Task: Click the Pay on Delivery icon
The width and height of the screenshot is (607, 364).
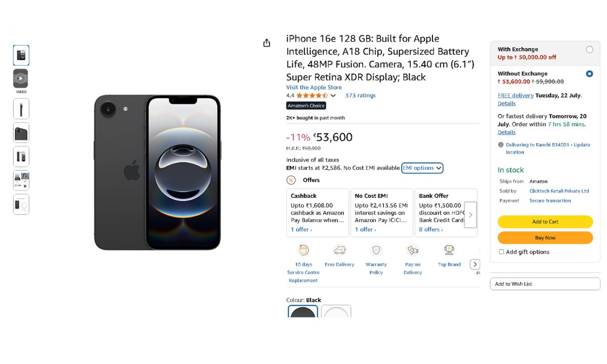Action: click(413, 250)
